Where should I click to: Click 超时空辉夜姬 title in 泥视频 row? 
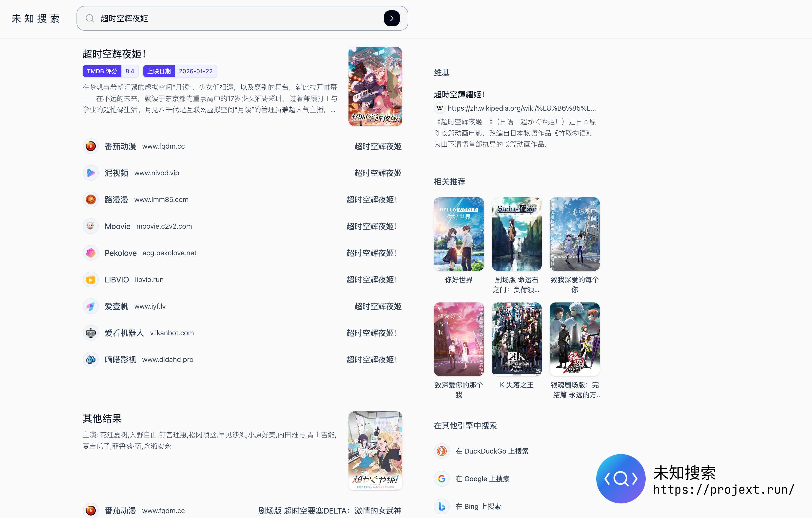[x=378, y=173]
